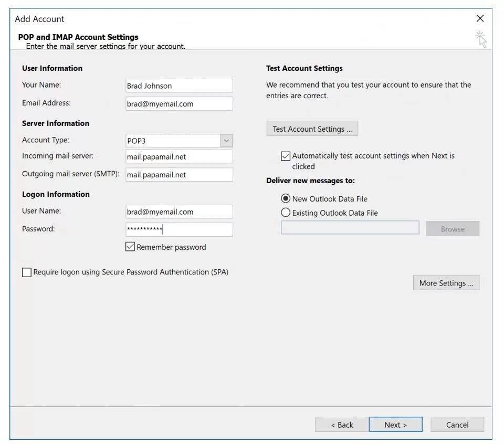
Task: Expand the Account Type dropdown arrow
Action: pos(226,141)
